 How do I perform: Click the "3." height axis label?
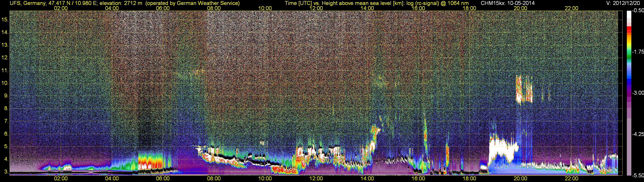click(6, 172)
